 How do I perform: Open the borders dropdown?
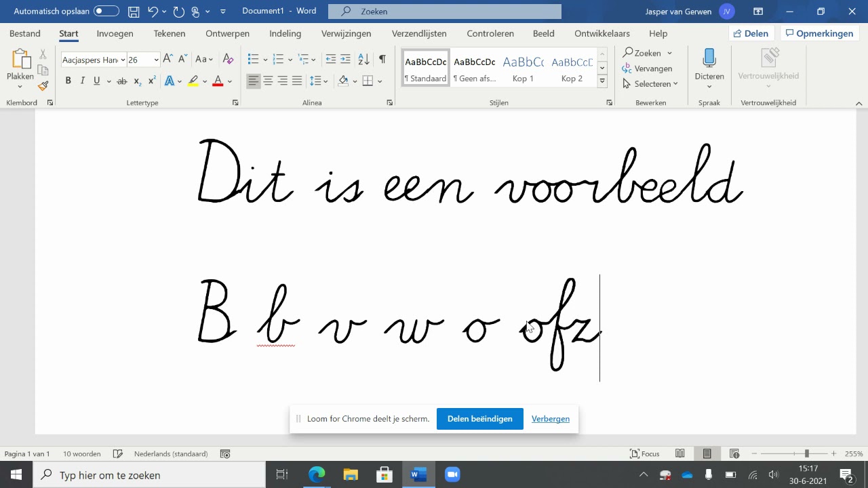[380, 81]
